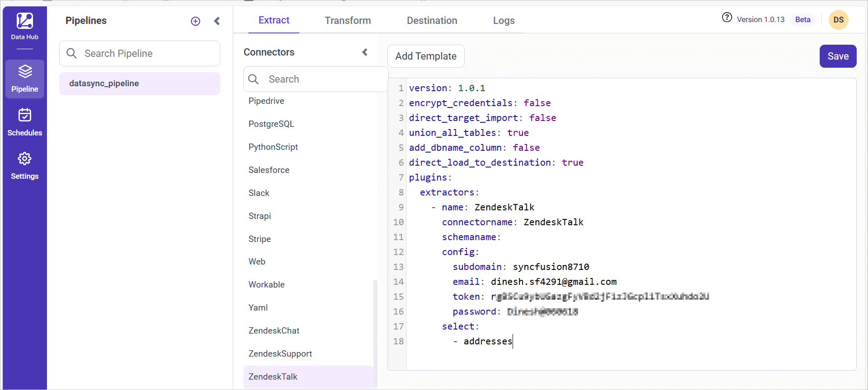
Task: Save the pipeline configuration
Action: (838, 56)
